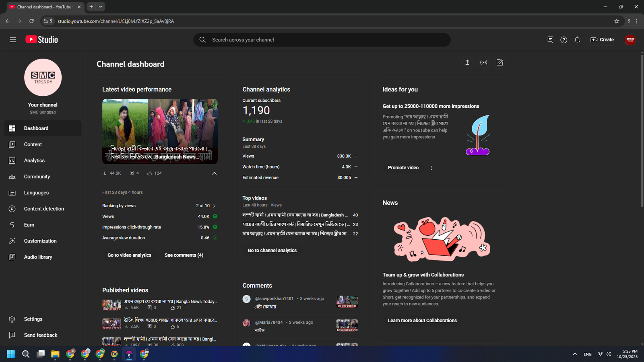Open the channel comments icon in header
644x362 pixels.
pyautogui.click(x=550, y=40)
